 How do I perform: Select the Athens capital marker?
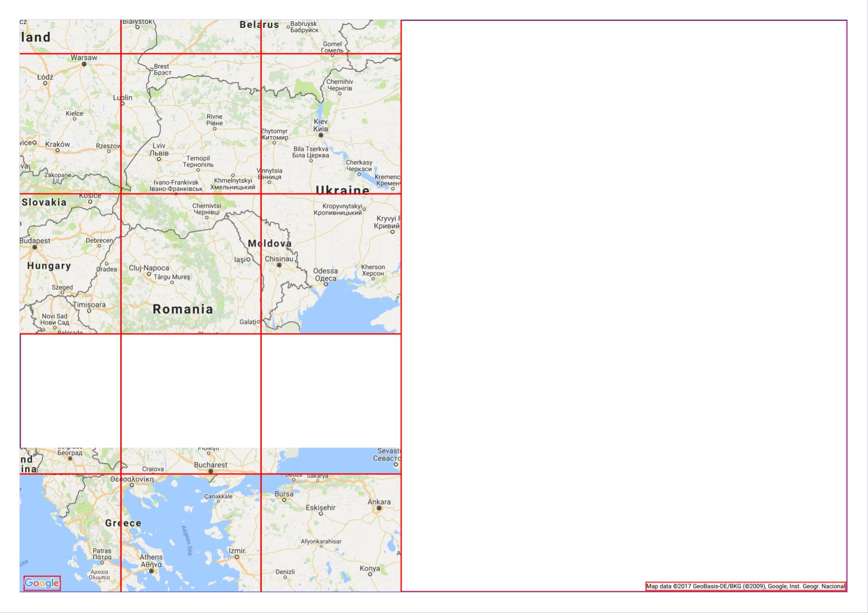coord(152,571)
